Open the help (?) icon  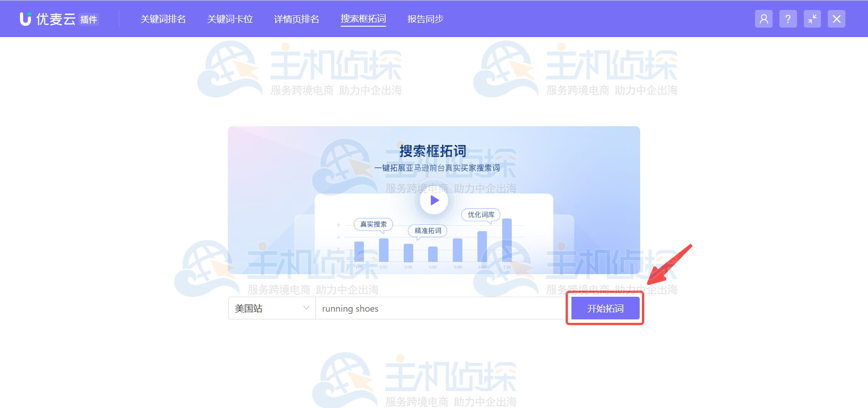click(788, 19)
